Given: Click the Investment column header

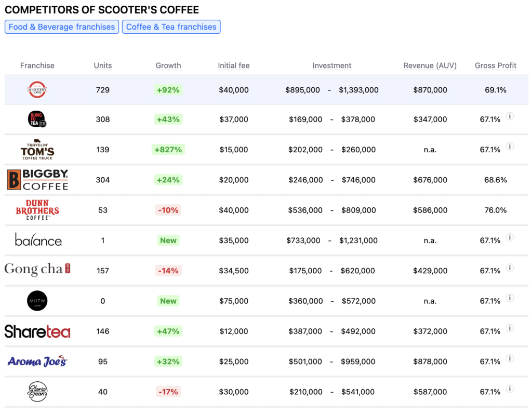Looking at the screenshot, I should (332, 65).
